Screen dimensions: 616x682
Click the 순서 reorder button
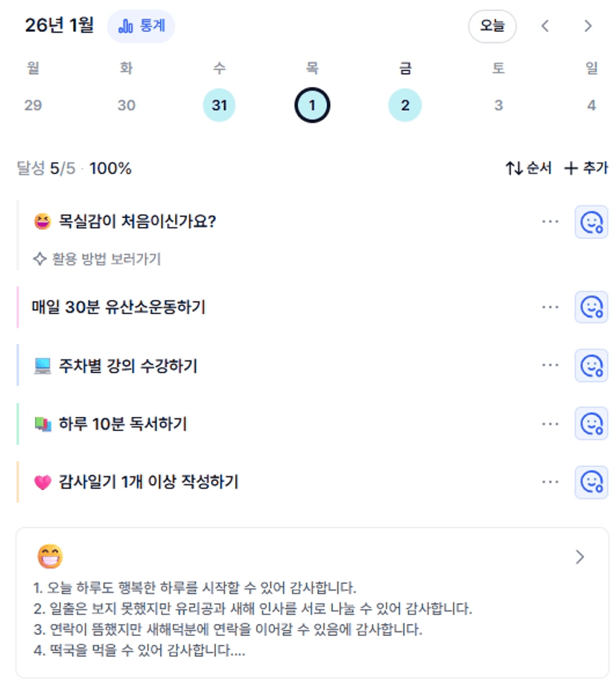click(x=528, y=168)
